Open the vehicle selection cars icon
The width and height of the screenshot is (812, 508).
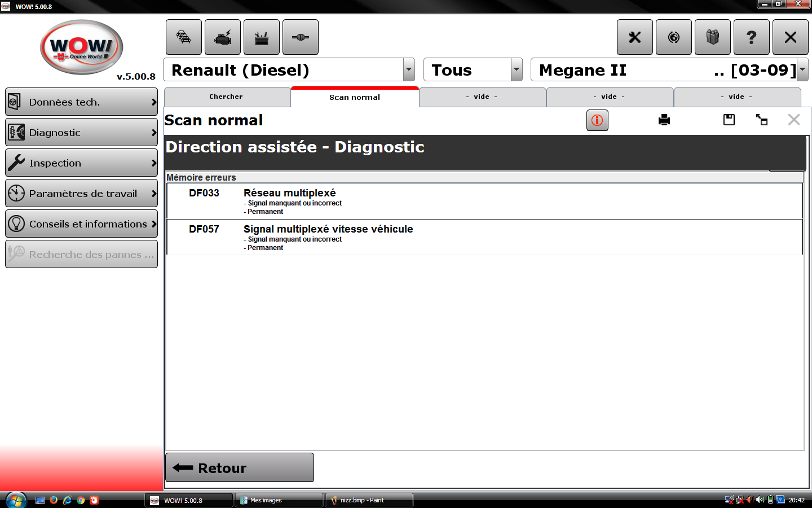[x=184, y=37]
